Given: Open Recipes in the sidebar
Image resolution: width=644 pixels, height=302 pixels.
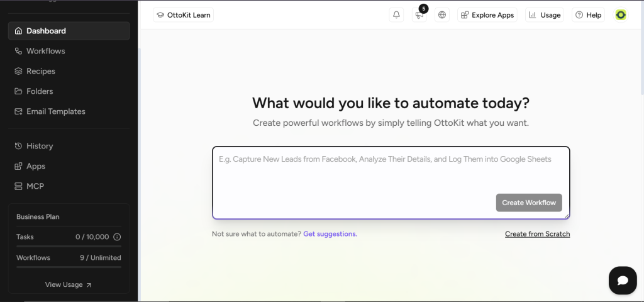Looking at the screenshot, I should 69,71.
